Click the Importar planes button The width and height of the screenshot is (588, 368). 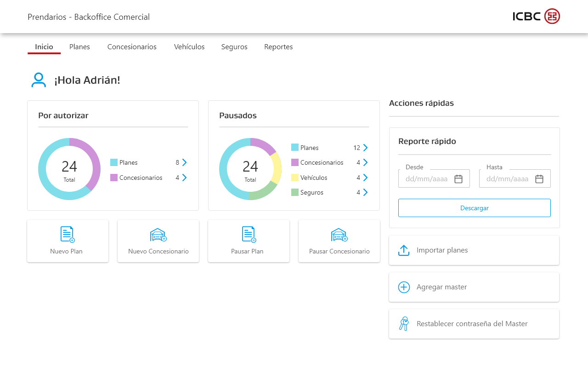[x=474, y=250]
